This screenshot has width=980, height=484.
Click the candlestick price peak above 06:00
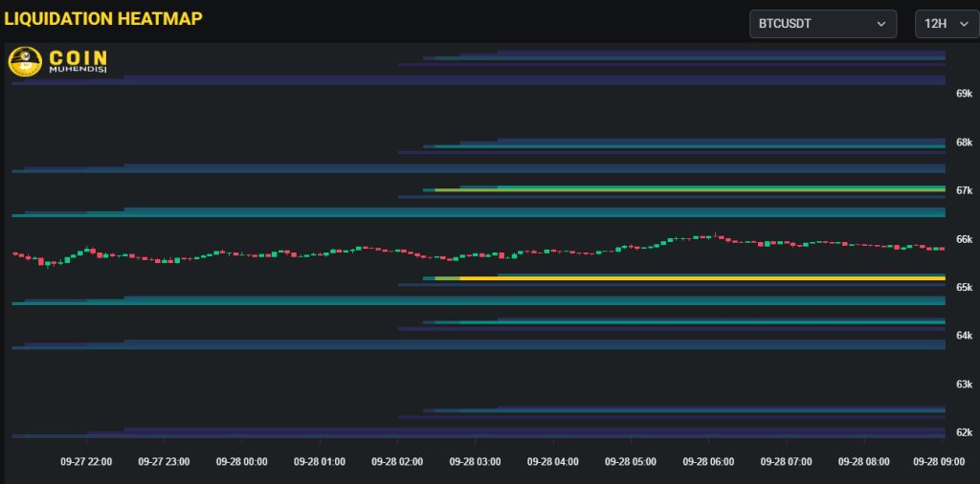pyautogui.click(x=715, y=234)
